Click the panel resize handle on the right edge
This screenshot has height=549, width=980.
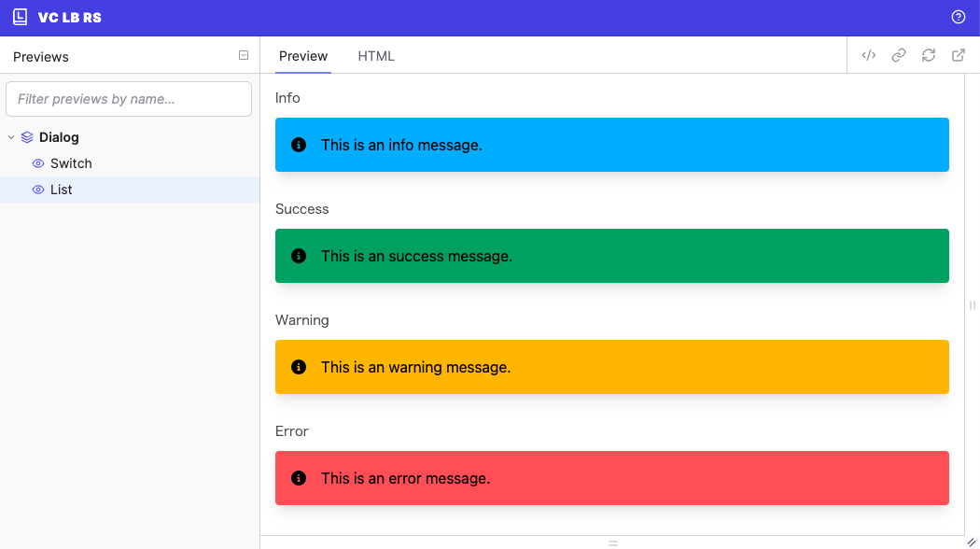[972, 305]
